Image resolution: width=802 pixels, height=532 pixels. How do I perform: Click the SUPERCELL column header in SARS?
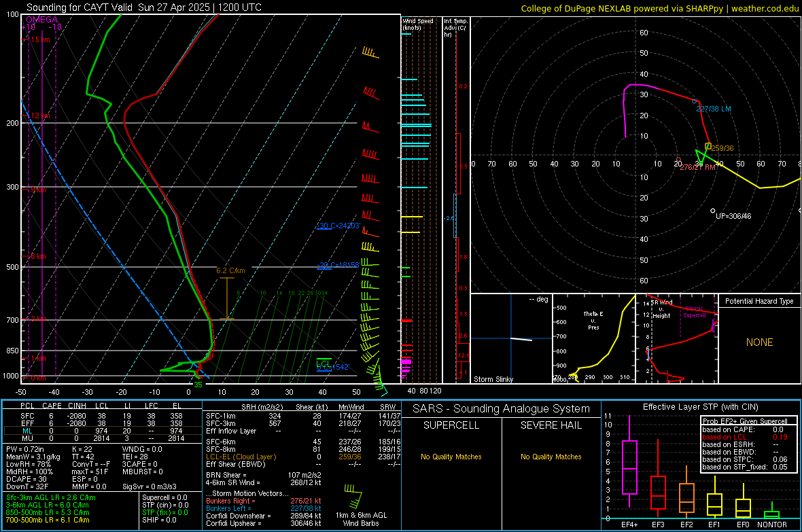click(451, 425)
